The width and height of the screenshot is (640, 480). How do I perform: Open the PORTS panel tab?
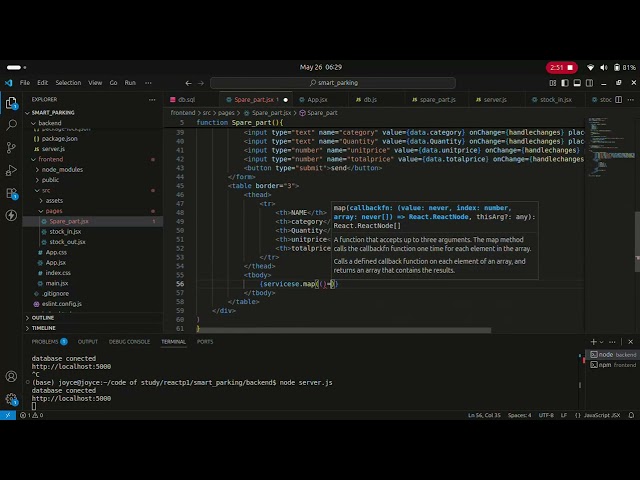tap(205, 342)
